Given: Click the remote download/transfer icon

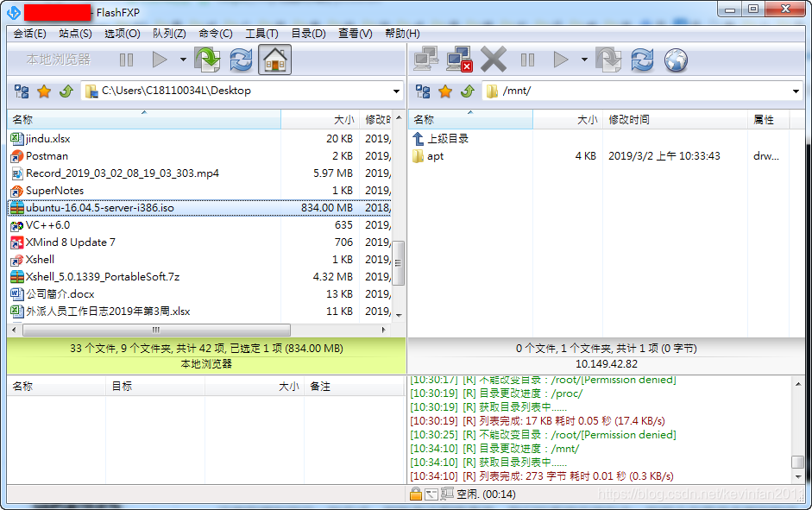Looking at the screenshot, I should pyautogui.click(x=608, y=60).
